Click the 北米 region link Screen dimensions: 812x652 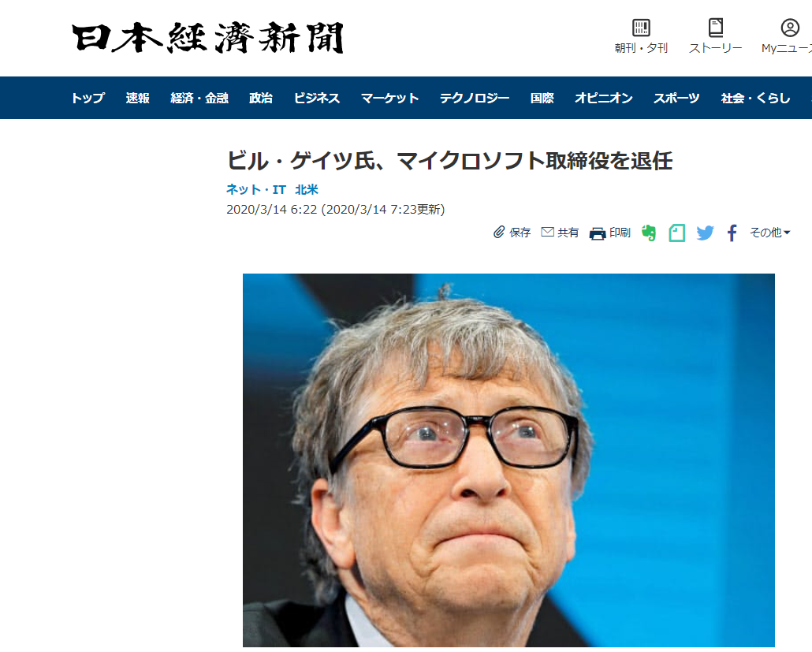click(307, 189)
